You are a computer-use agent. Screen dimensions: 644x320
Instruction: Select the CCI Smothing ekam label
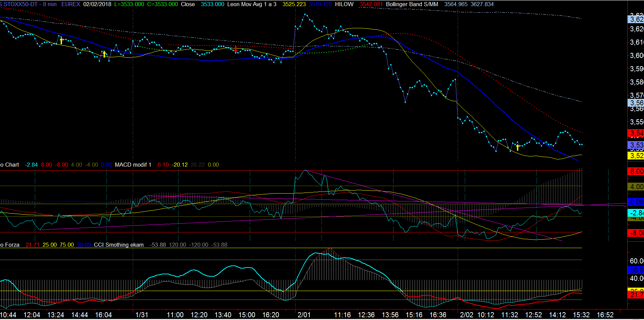coord(119,245)
